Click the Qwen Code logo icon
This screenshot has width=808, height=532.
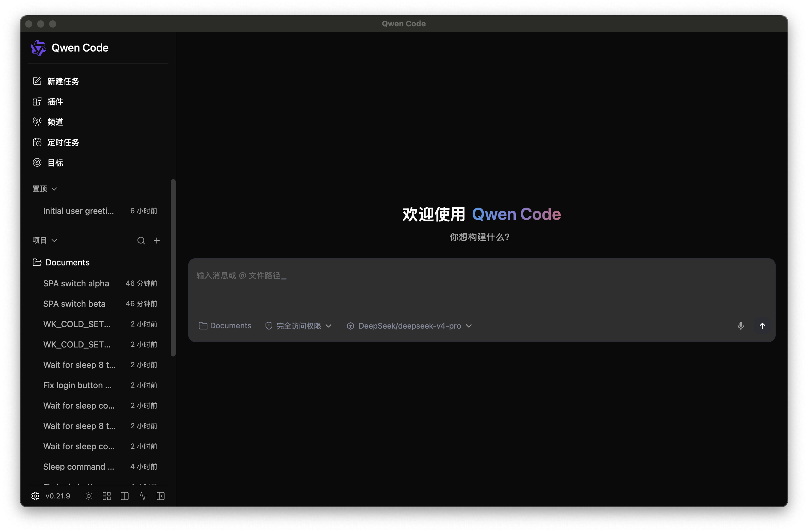38,48
